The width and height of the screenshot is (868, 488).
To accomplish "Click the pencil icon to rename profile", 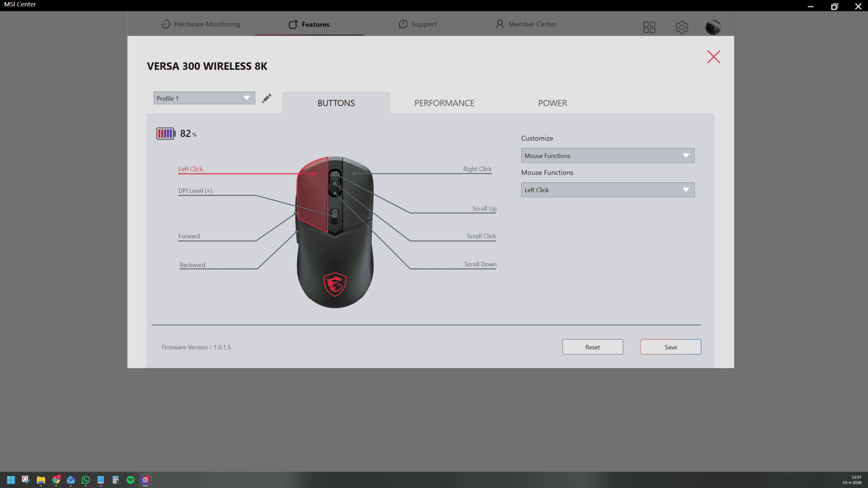I will pos(266,98).
